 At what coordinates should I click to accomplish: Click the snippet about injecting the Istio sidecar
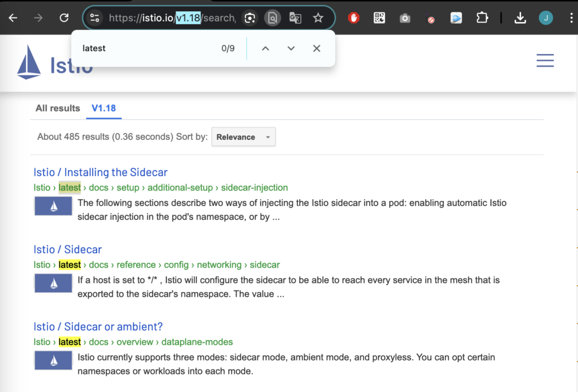(x=292, y=210)
